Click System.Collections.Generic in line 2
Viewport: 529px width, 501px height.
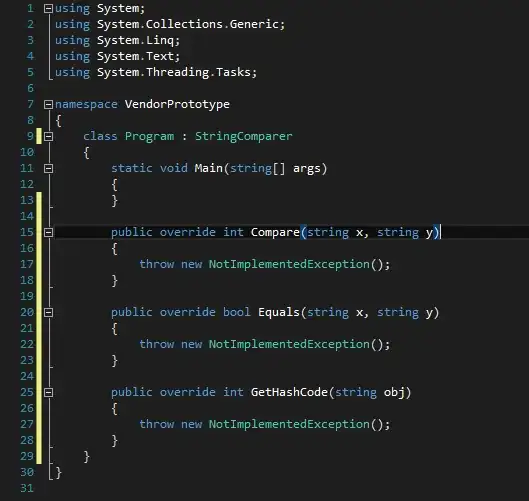tap(188, 24)
